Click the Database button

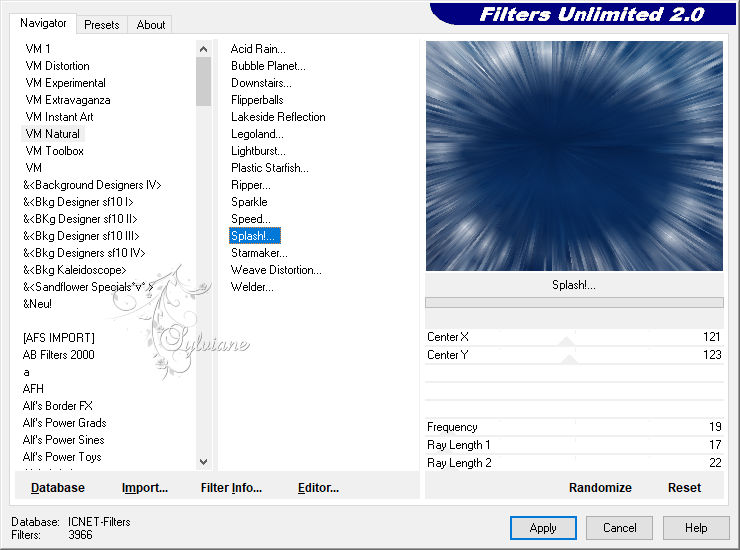58,488
